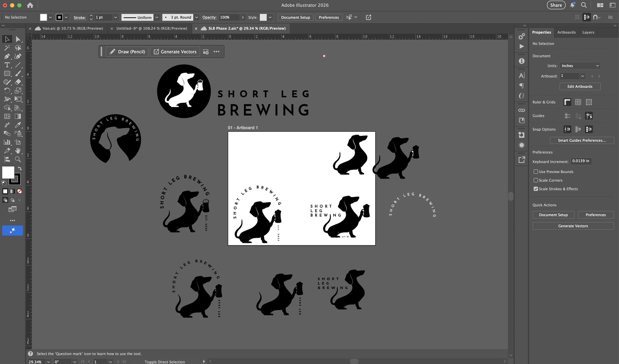Click the Keyboard Increment input field

pos(581,161)
